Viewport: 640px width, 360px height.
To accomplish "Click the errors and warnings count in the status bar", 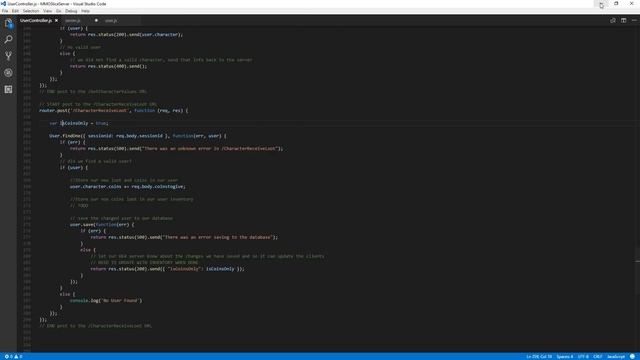I will click(13, 356).
